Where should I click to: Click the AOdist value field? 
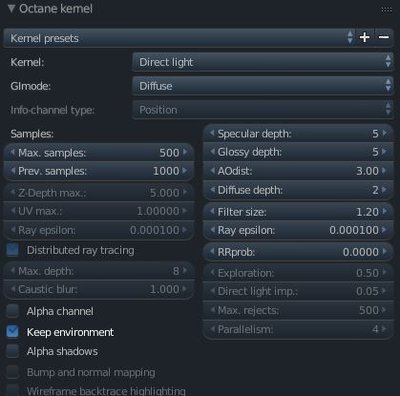click(x=298, y=171)
